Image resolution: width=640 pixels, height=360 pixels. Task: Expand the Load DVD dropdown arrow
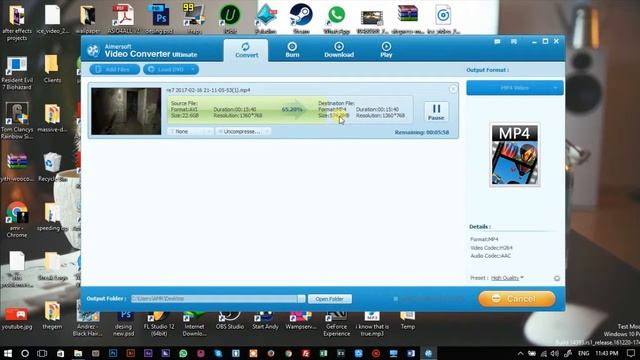(x=193, y=69)
